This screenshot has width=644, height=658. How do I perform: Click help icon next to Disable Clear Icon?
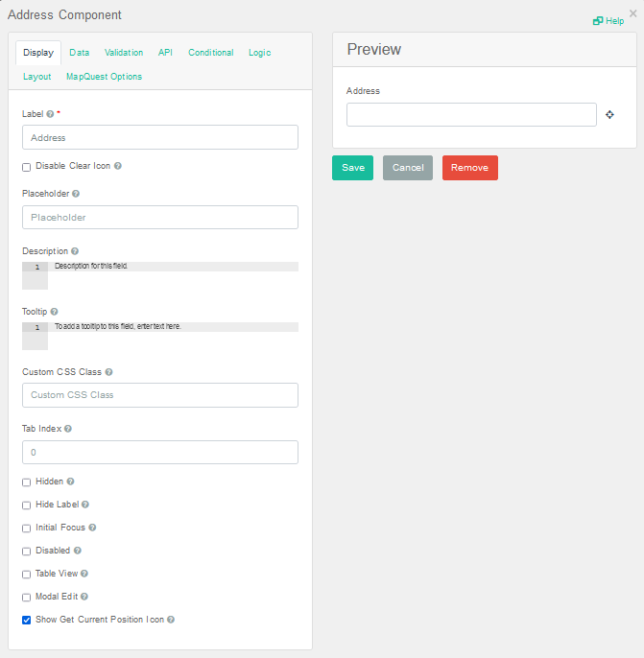118,166
